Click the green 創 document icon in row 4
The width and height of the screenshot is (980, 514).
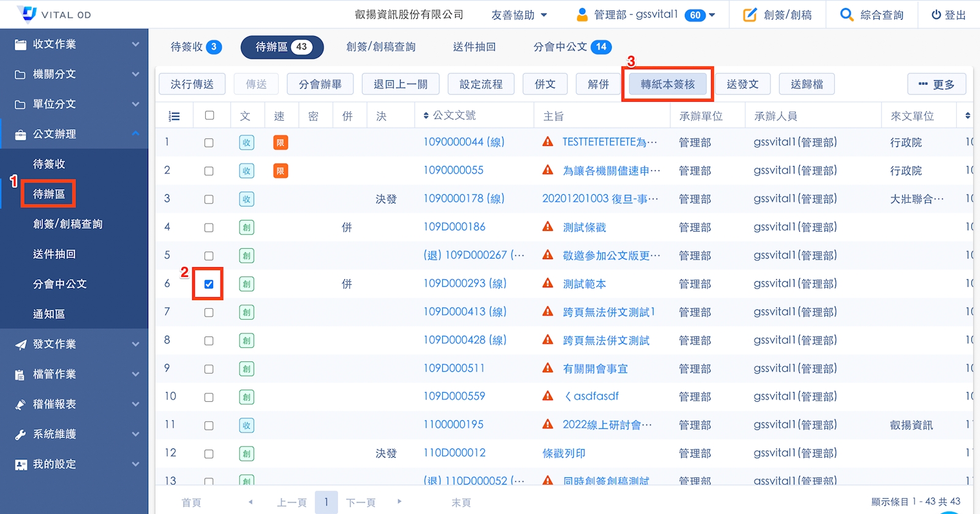point(246,227)
